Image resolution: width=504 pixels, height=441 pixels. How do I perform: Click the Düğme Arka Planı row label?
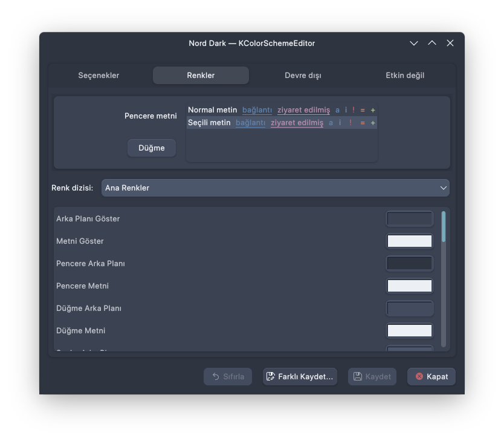89,308
